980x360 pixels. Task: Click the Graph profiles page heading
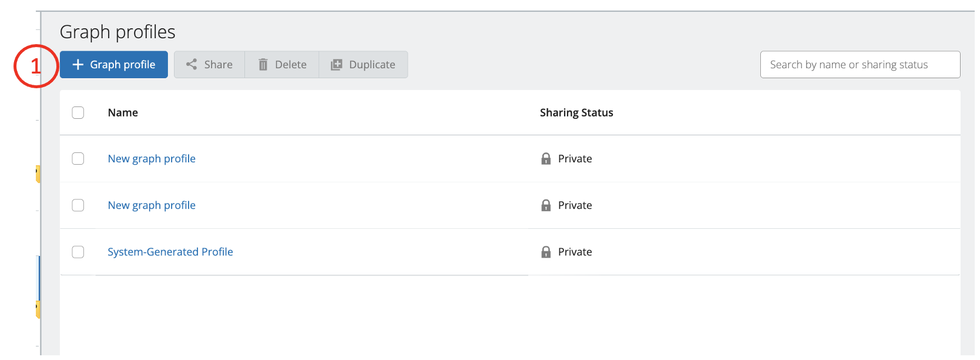[x=118, y=32]
